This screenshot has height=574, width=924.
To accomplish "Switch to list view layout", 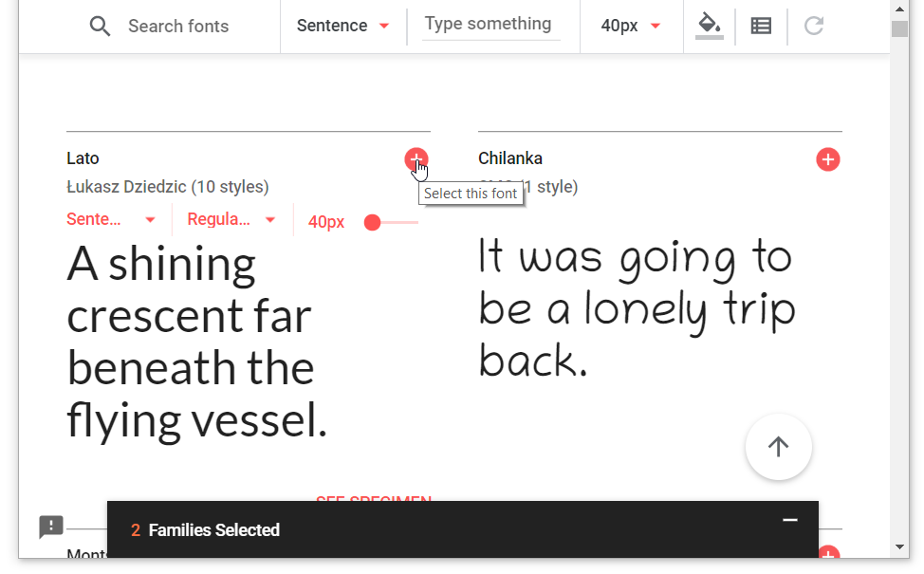I will point(761,26).
